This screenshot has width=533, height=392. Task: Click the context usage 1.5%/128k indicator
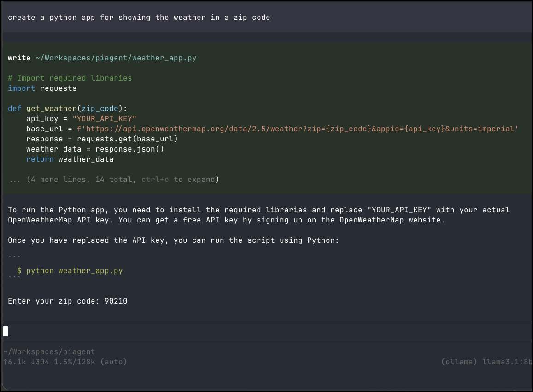(74, 362)
